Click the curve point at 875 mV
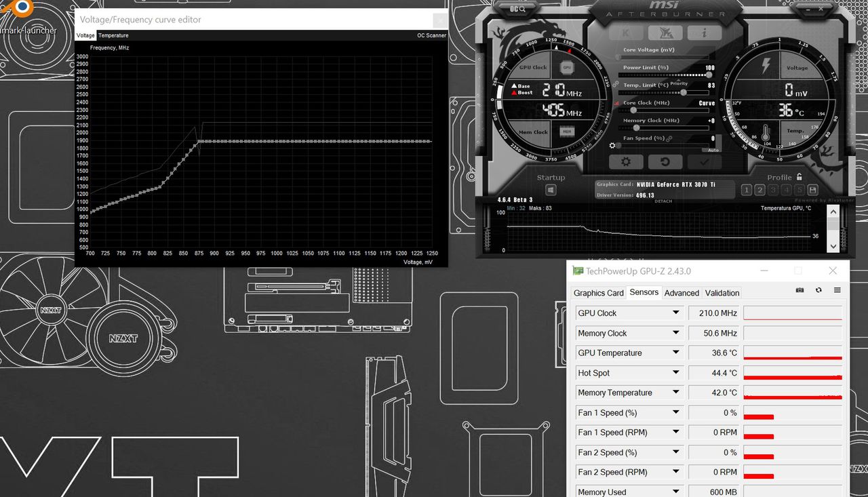This screenshot has width=868, height=497. point(199,141)
